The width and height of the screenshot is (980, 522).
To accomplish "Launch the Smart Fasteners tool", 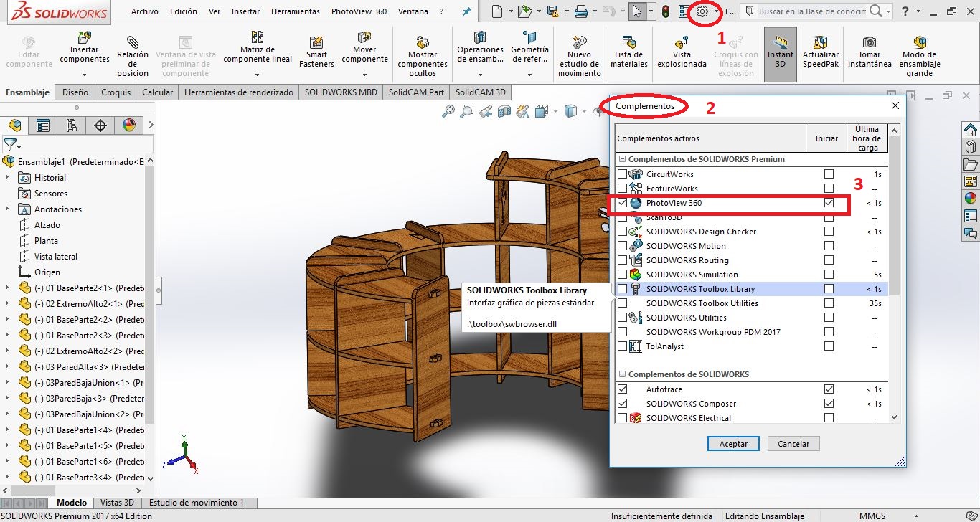I will tap(316, 52).
